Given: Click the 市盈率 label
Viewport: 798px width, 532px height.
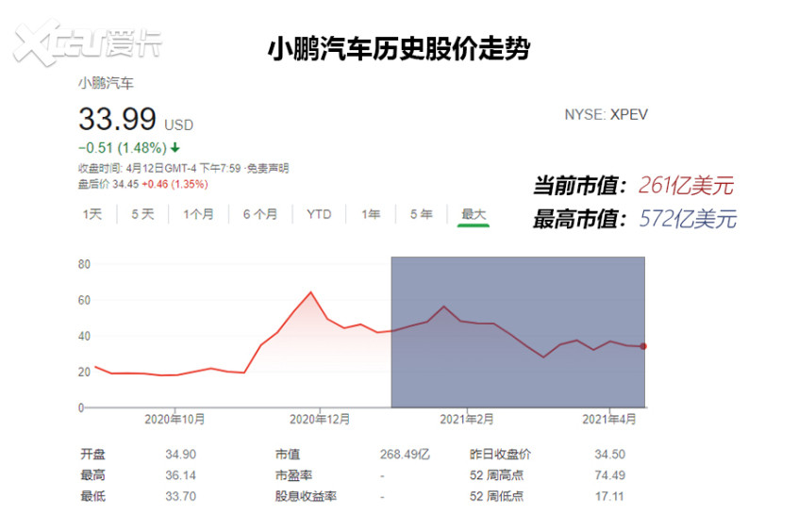Looking at the screenshot, I should click(293, 475).
